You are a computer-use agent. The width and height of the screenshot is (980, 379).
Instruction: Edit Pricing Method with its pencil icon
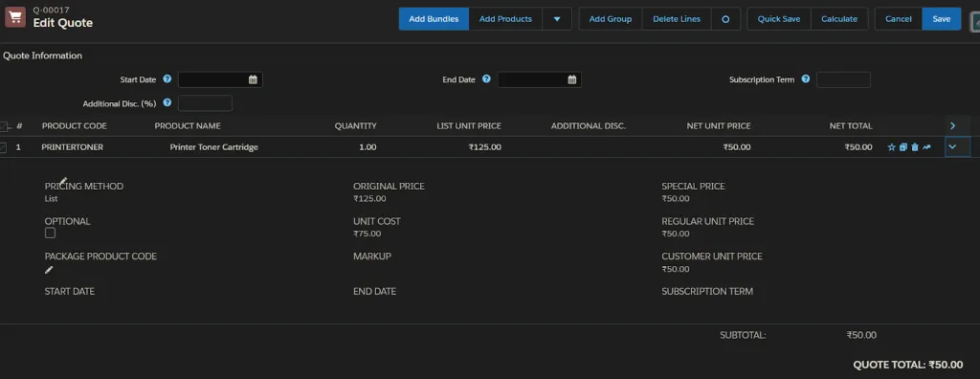click(63, 181)
